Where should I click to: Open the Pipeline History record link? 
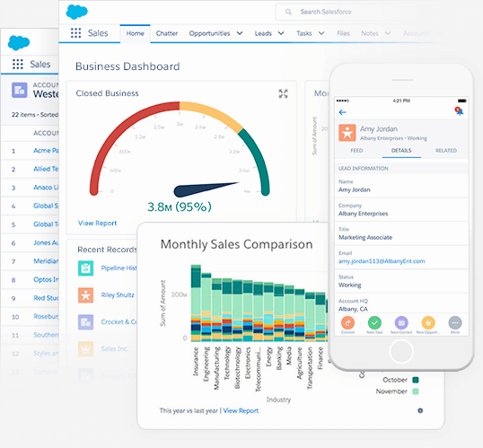click(119, 268)
